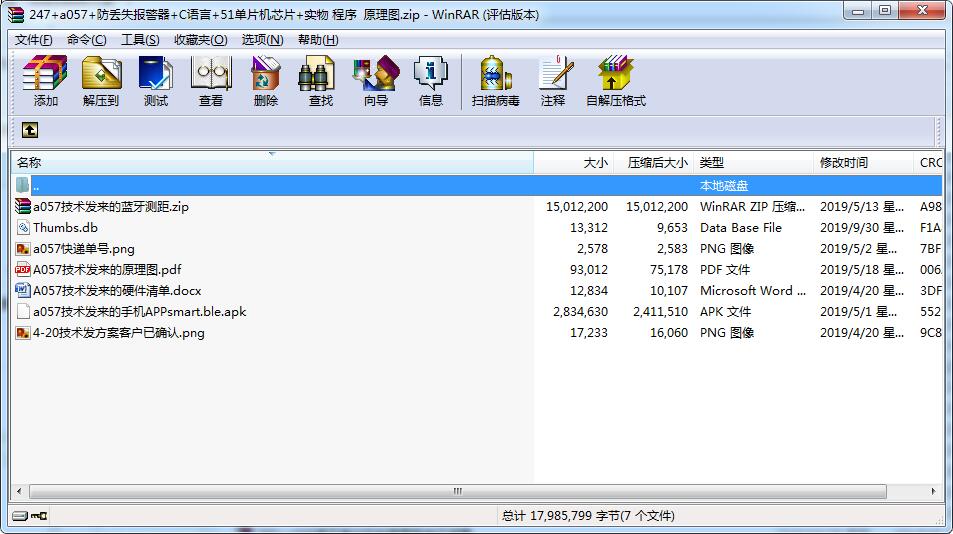Click the packed size value 16,060
The image size is (953, 534).
[669, 333]
